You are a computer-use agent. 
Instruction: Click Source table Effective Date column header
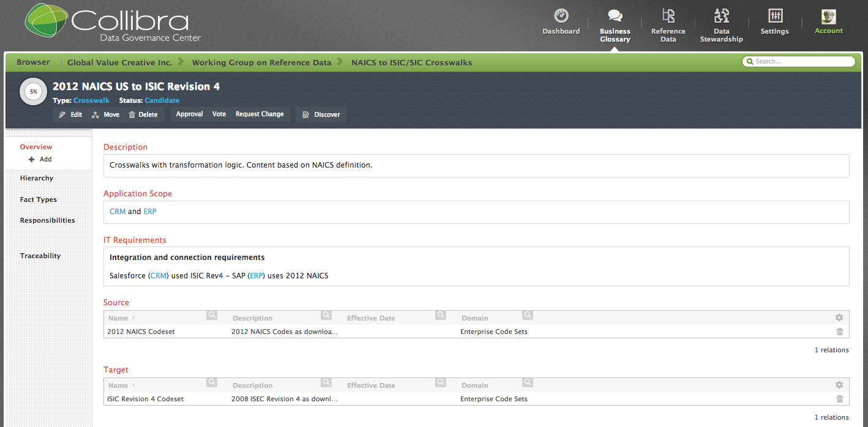[x=371, y=318]
